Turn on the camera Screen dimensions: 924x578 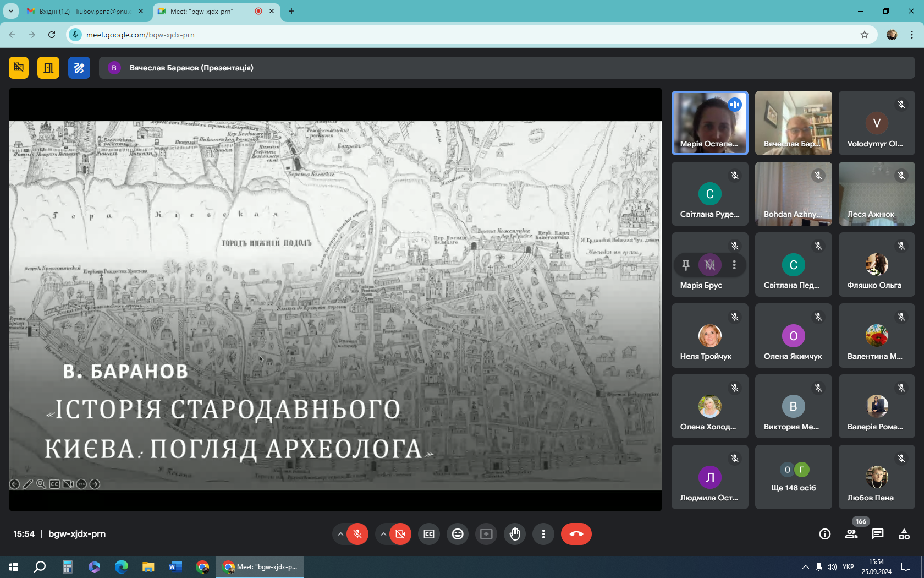point(400,534)
